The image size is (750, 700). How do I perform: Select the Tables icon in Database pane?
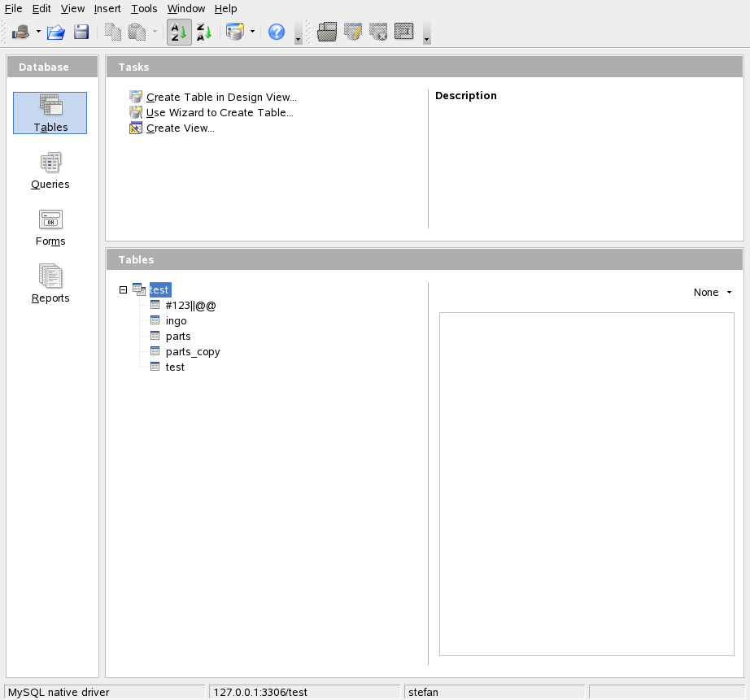(50, 113)
